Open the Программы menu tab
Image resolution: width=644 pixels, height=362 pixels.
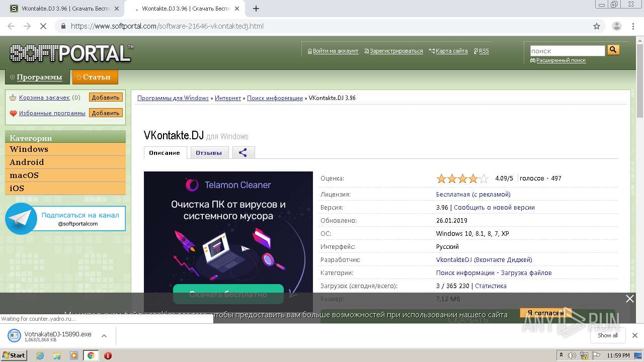(36, 77)
